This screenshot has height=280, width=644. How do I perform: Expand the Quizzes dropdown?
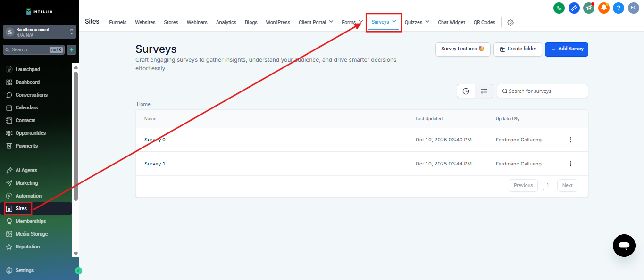tap(417, 22)
